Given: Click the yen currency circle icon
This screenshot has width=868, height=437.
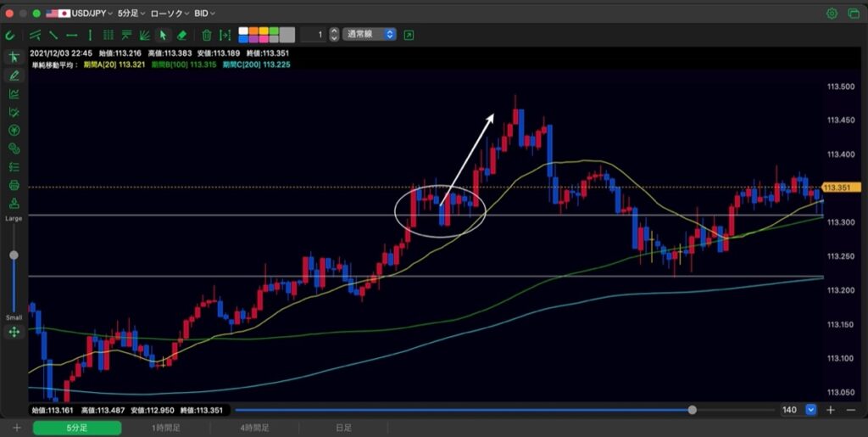Looking at the screenshot, I should pos(14,130).
